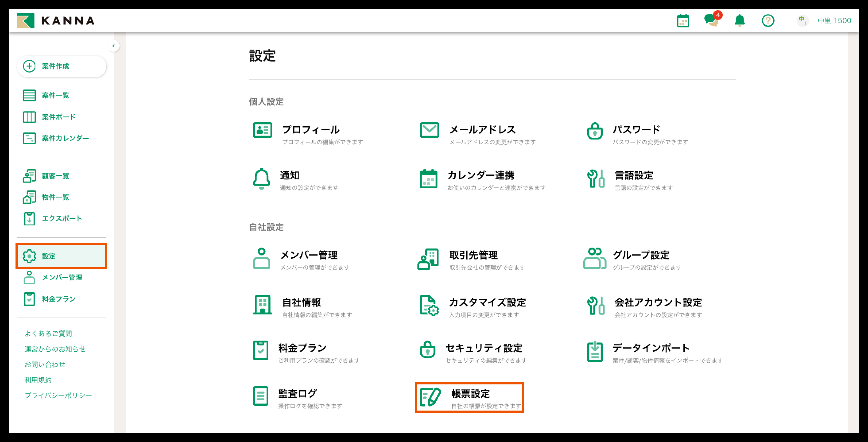
Task: Click the セキュリティ設定 lock icon
Action: coord(428,350)
